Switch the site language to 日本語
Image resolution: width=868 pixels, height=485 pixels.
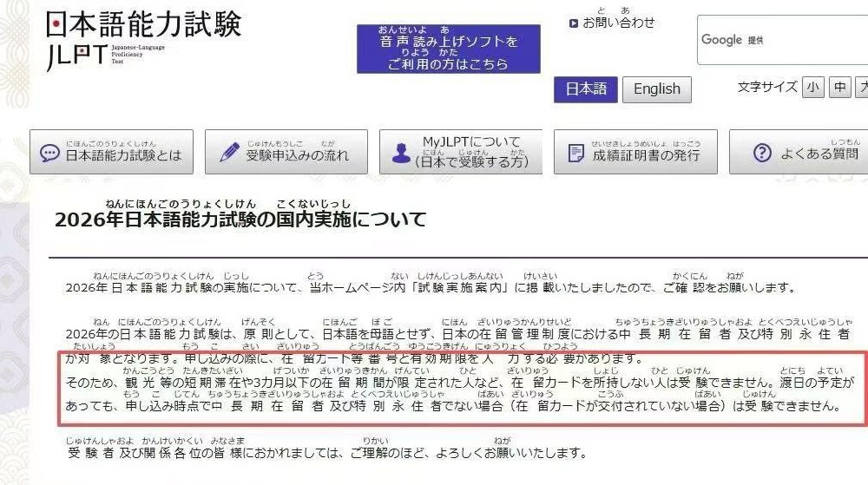point(586,89)
